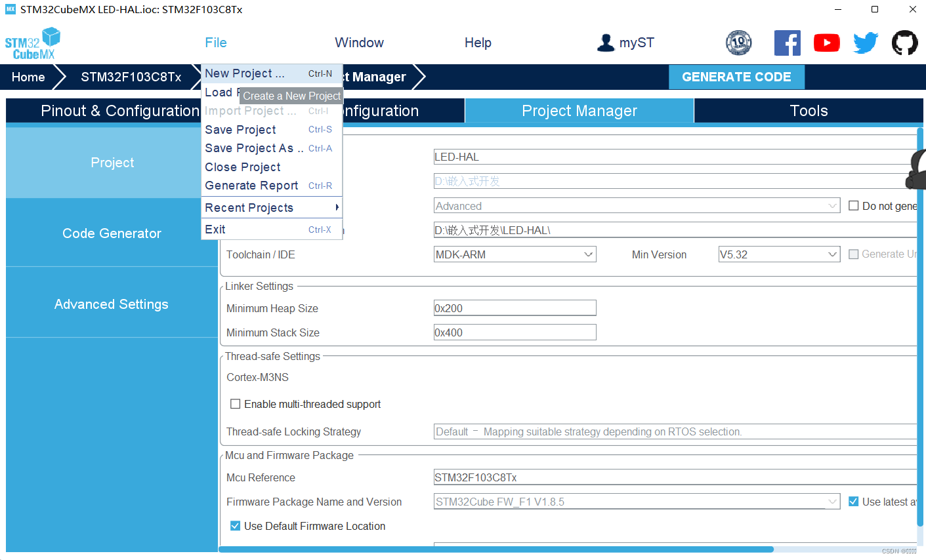Toggle Generate Under Root checkbox
926x560 pixels.
854,254
